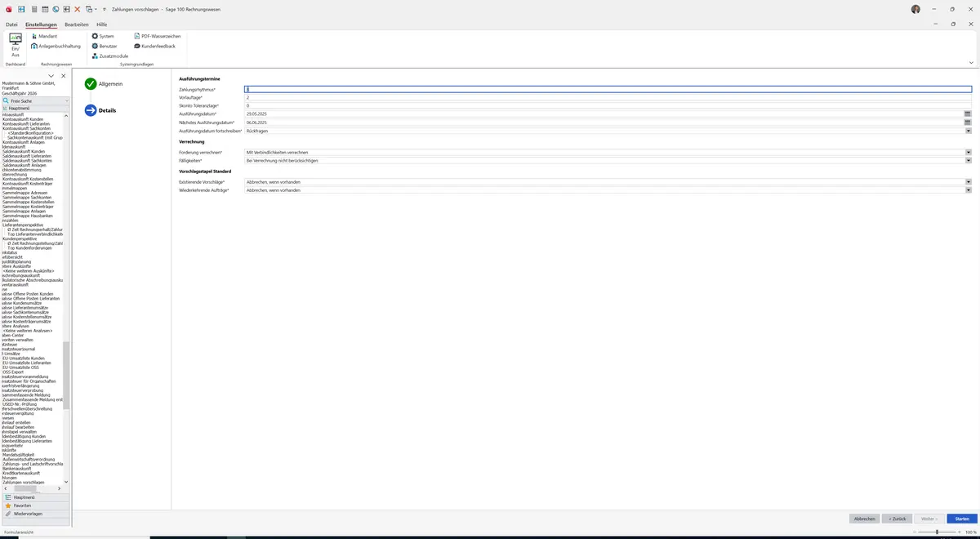Expand the Existierende Vorschläge dropdown

(968, 181)
